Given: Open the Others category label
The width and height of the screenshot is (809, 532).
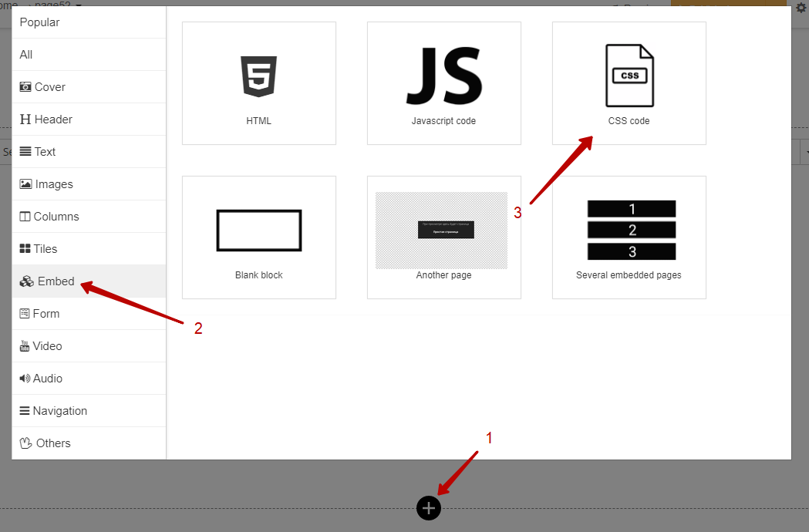Looking at the screenshot, I should [54, 443].
